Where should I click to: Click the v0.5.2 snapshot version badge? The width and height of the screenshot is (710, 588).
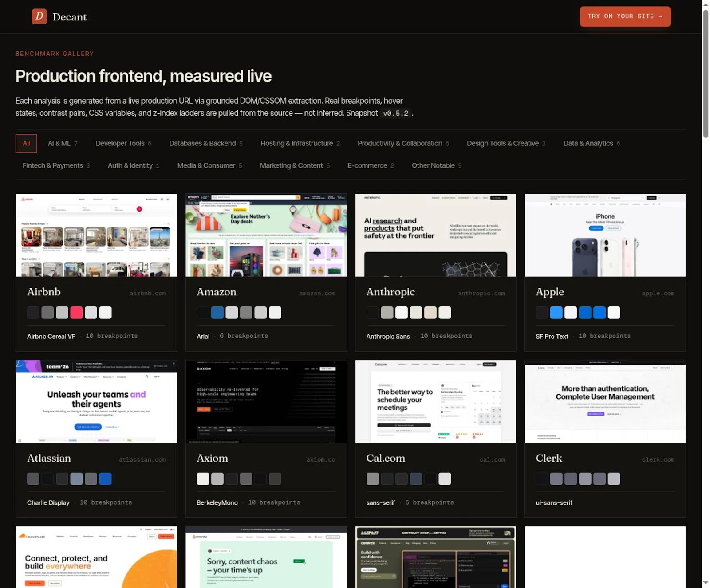pyautogui.click(x=396, y=113)
